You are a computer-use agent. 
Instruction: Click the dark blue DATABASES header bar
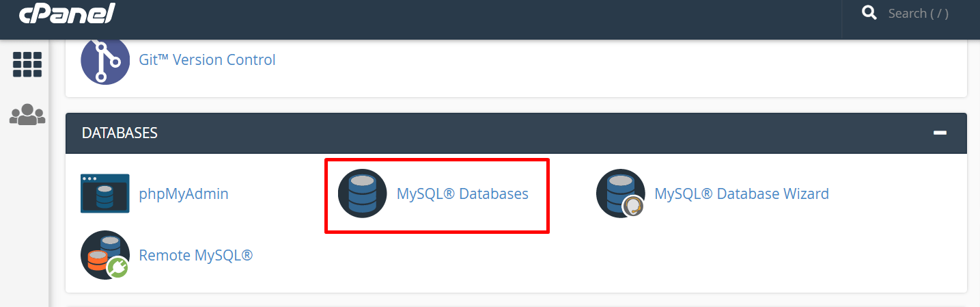[x=516, y=133]
